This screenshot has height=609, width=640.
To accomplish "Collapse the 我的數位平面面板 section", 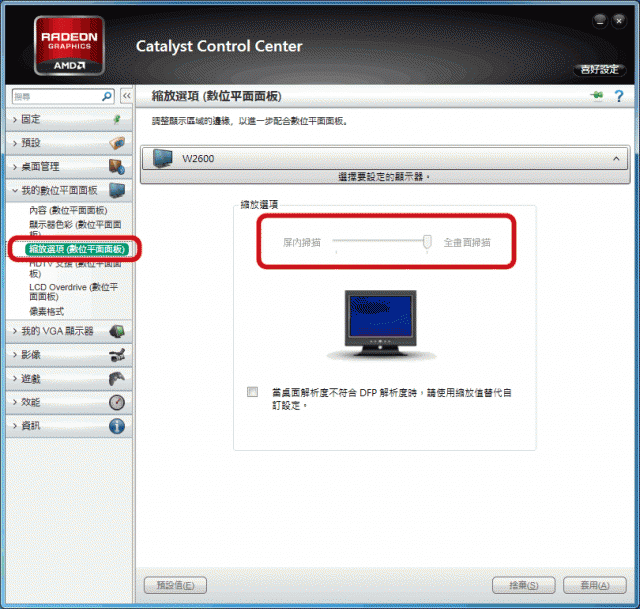I will (69, 190).
